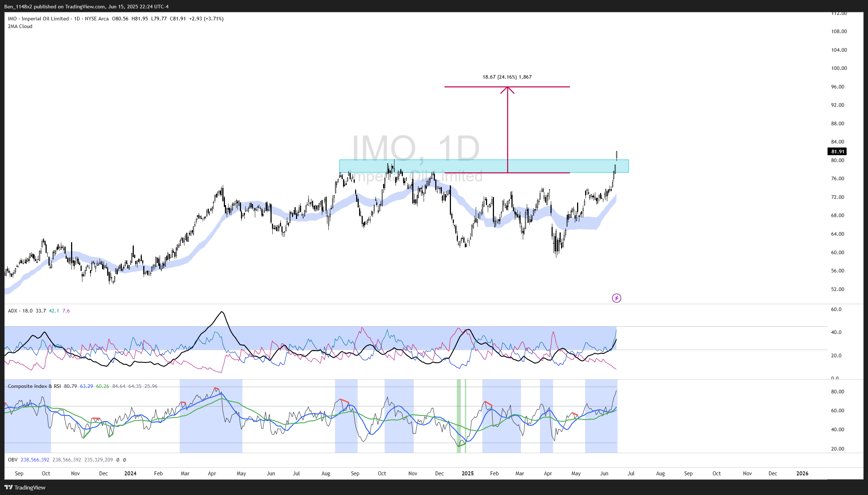
Task: Click the 100.00 price axis label
Action: point(839,68)
